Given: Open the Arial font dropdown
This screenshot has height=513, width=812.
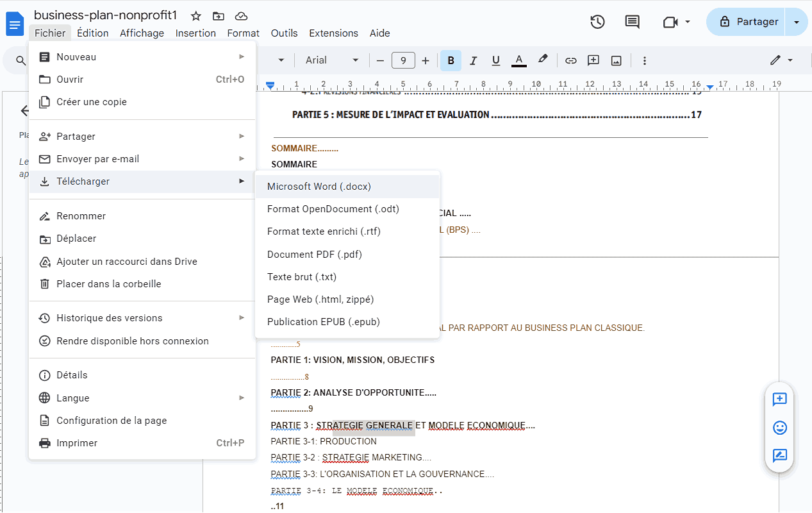Looking at the screenshot, I should pos(331,60).
